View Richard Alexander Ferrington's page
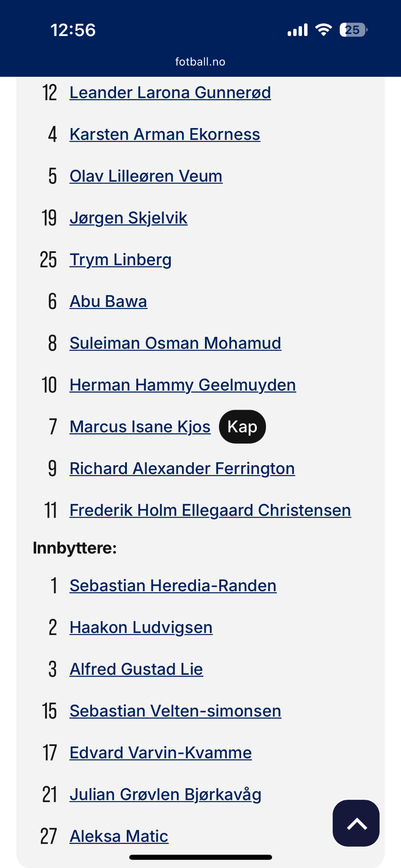The width and height of the screenshot is (401, 868). 182,468
